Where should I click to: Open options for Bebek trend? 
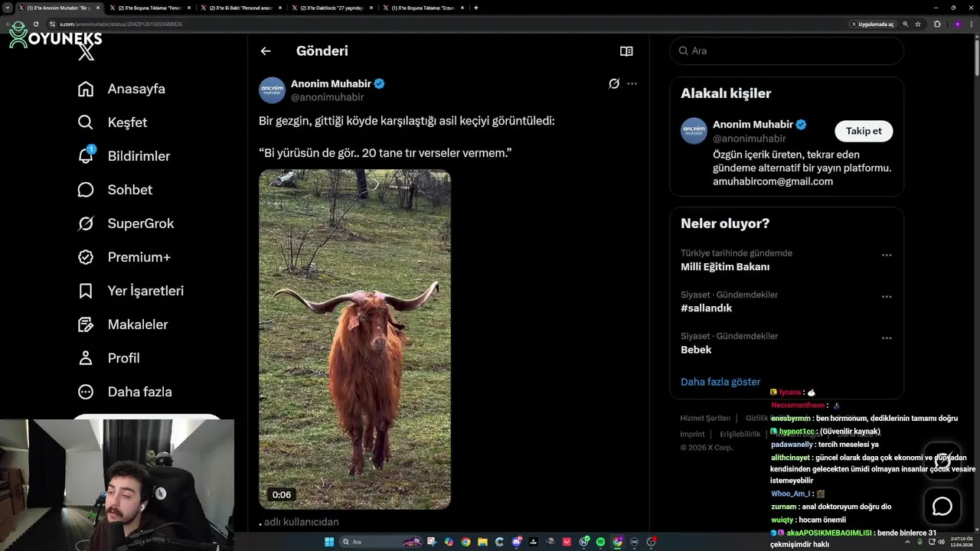click(887, 337)
